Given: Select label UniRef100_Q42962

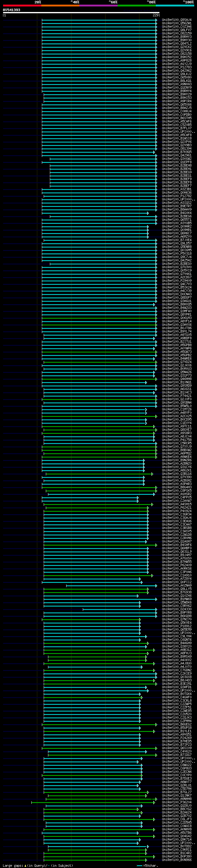Looking at the screenshot, I should coord(176,71).
